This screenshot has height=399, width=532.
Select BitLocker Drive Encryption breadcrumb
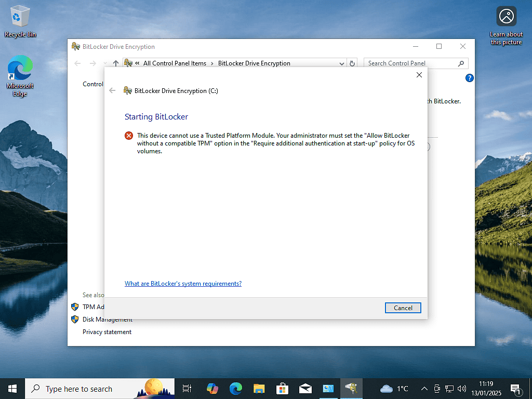(x=254, y=63)
